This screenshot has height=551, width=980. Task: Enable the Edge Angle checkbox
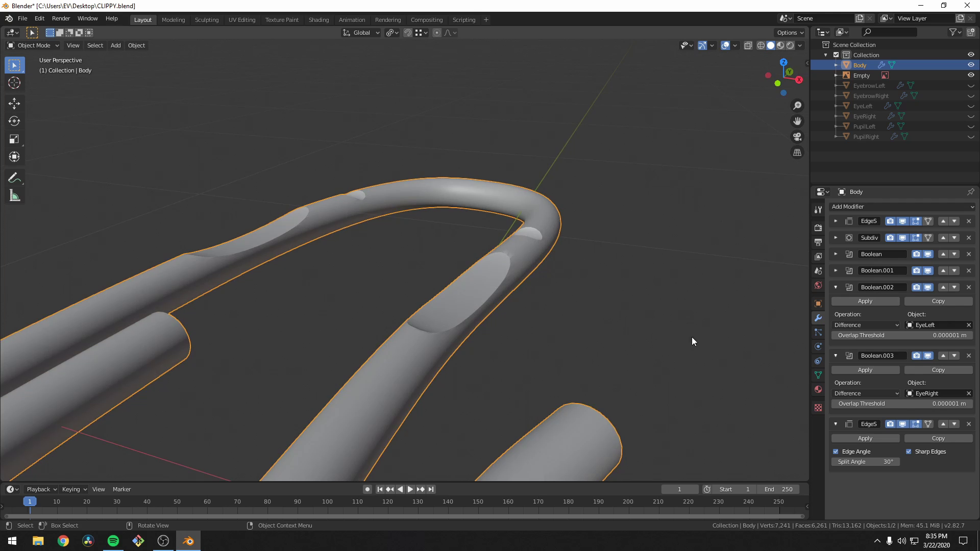tap(836, 452)
